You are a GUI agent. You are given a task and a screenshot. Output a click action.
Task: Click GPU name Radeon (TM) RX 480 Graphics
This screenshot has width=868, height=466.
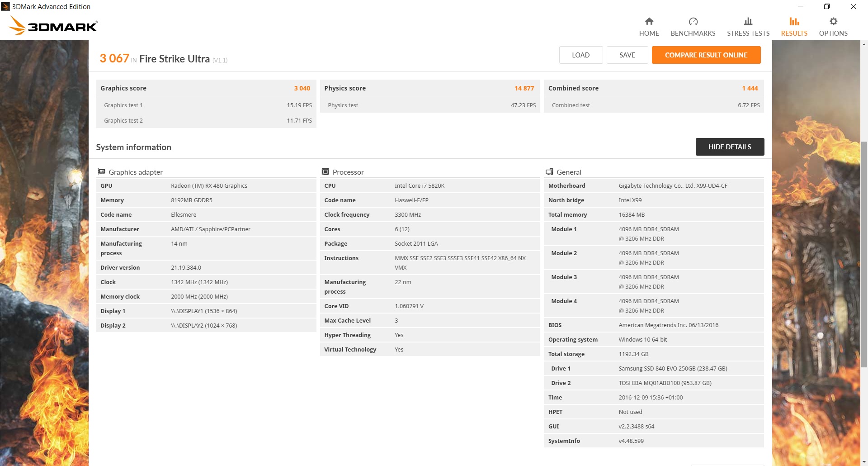[209, 185]
